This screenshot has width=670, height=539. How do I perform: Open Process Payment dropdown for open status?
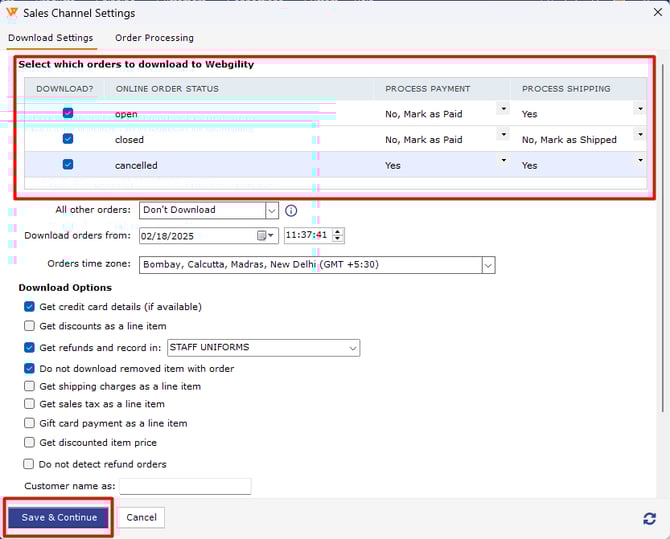(503, 109)
